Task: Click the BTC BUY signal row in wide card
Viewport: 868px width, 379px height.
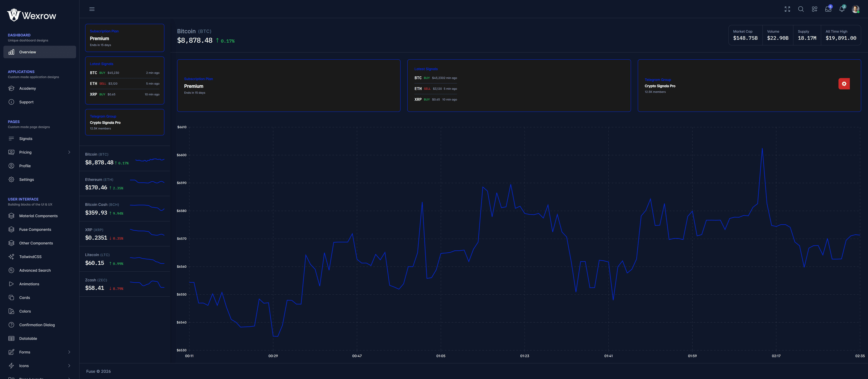Action: (436, 78)
